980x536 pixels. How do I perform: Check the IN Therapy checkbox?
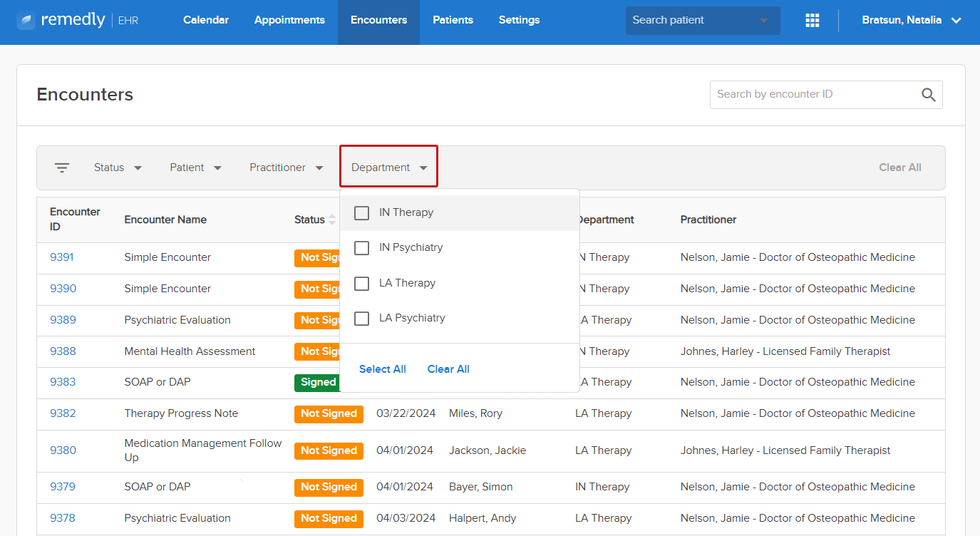pyautogui.click(x=361, y=212)
